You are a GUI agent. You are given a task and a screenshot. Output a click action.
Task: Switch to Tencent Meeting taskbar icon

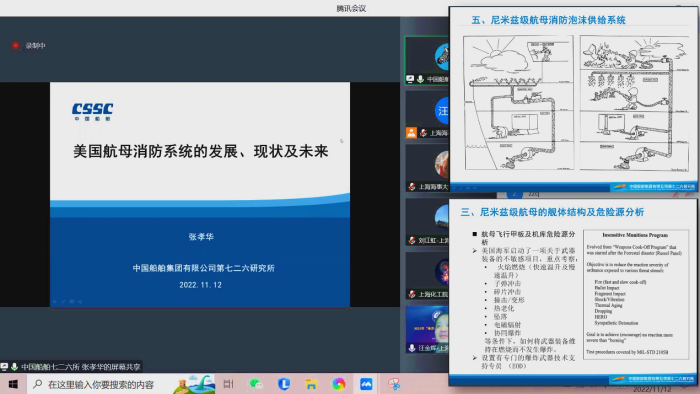click(x=366, y=384)
